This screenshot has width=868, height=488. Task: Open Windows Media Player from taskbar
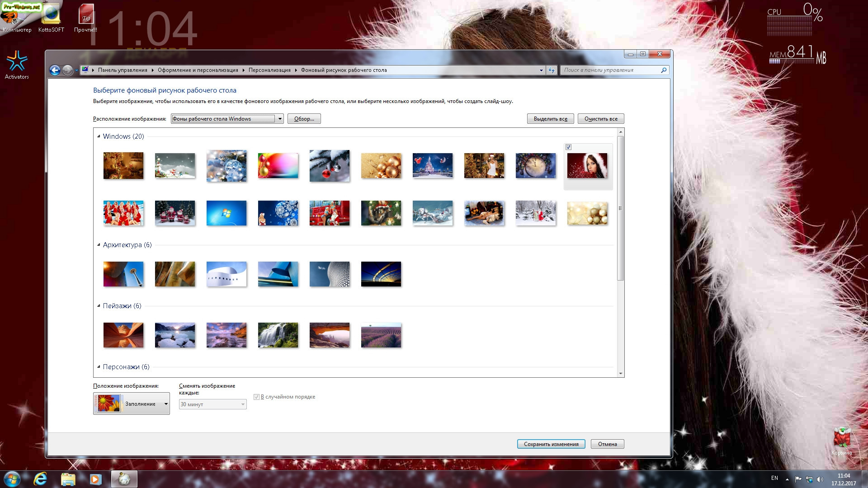95,479
